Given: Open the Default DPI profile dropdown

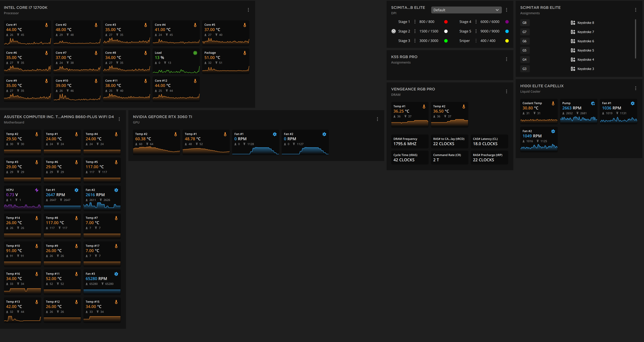Looking at the screenshot, I should (466, 10).
